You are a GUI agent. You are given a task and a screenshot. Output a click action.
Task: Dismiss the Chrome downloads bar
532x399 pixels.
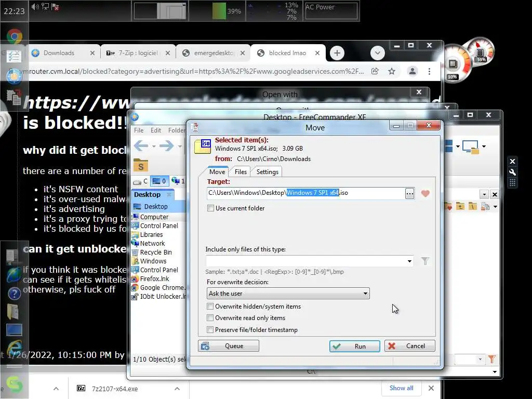431,388
